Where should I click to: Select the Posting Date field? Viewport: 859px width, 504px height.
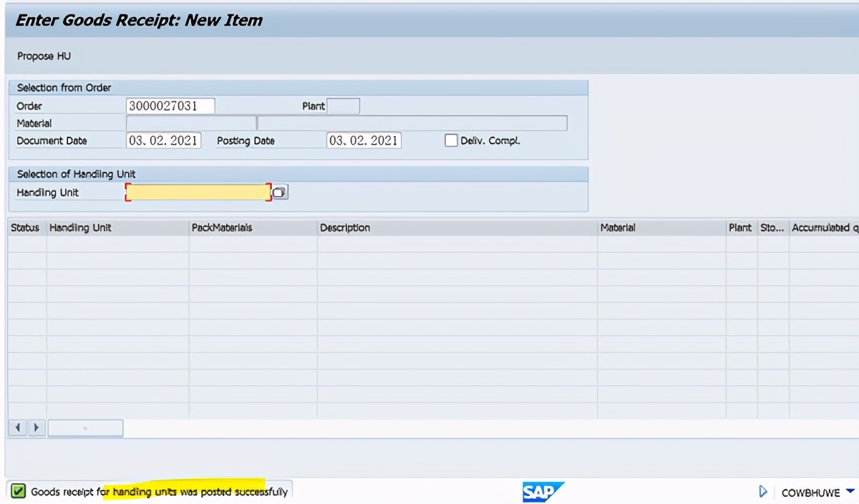pos(364,140)
